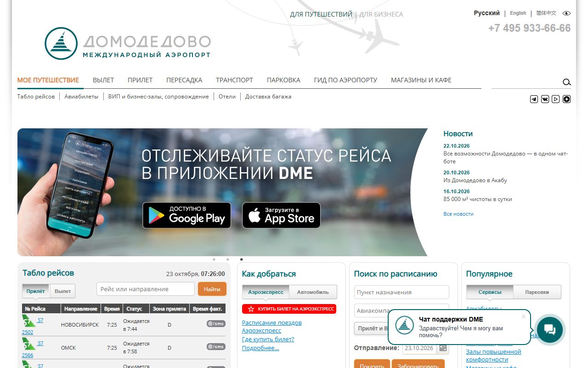Open the DME support chat bubble

pyautogui.click(x=550, y=329)
